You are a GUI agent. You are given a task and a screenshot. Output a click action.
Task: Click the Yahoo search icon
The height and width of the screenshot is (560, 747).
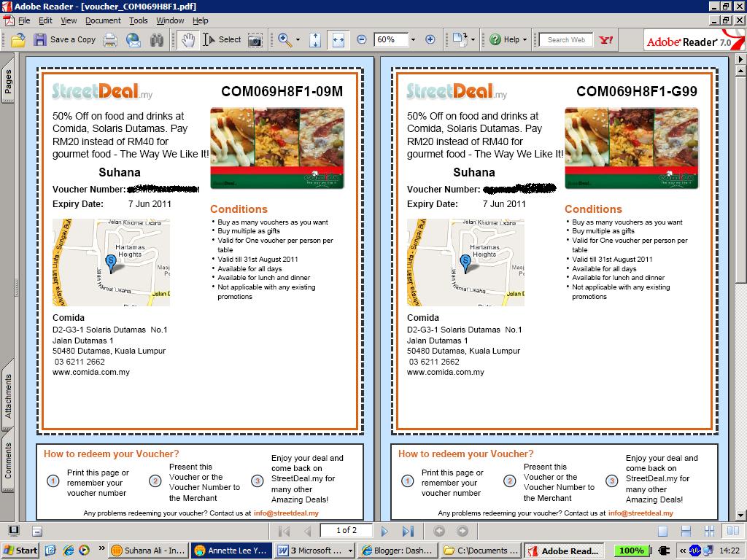pyautogui.click(x=606, y=40)
